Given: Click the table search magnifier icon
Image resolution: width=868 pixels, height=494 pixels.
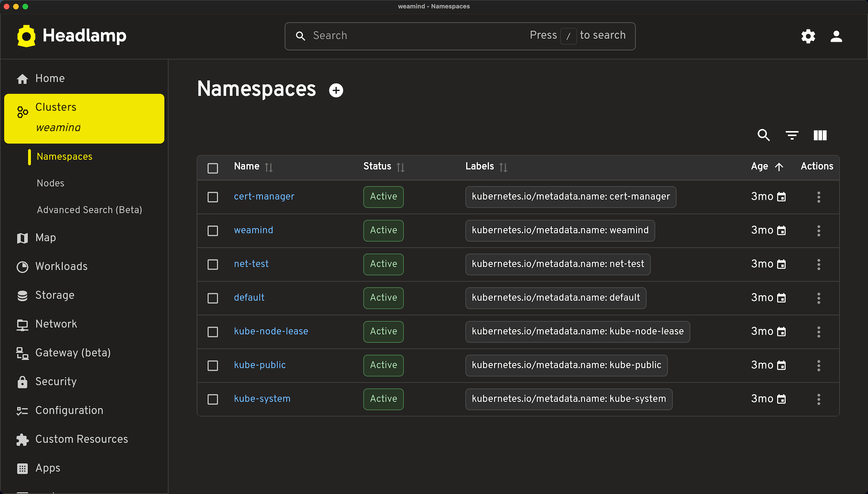Looking at the screenshot, I should click(x=764, y=135).
